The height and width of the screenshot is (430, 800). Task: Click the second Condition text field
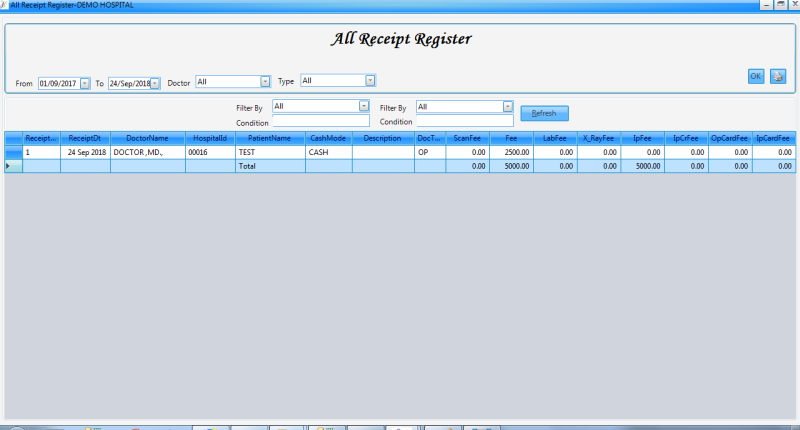point(465,122)
